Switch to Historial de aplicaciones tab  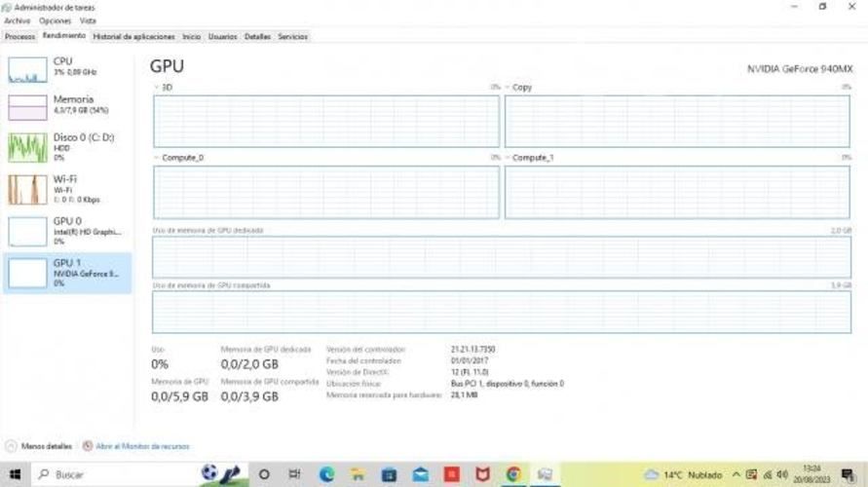coord(134,37)
